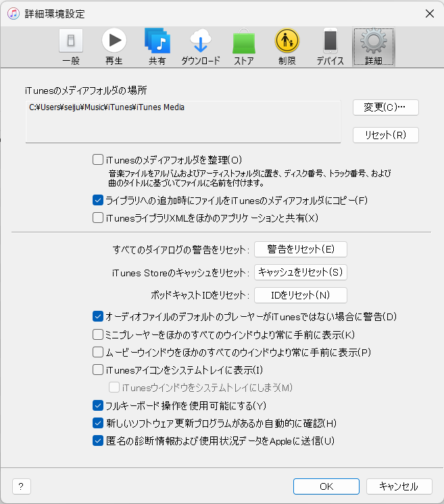Click the 変更(C)... button
The width and height of the screenshot is (444, 504).
[x=385, y=107]
